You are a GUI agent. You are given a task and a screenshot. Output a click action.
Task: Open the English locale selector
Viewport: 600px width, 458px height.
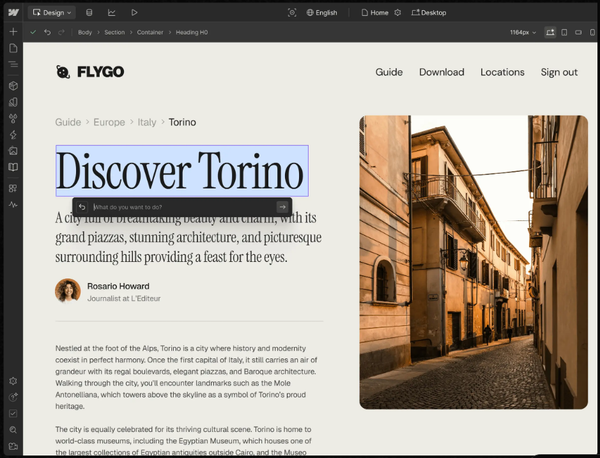coord(322,13)
